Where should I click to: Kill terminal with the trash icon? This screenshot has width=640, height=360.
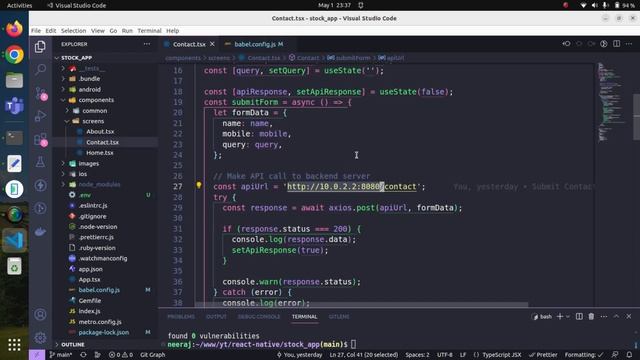click(591, 316)
